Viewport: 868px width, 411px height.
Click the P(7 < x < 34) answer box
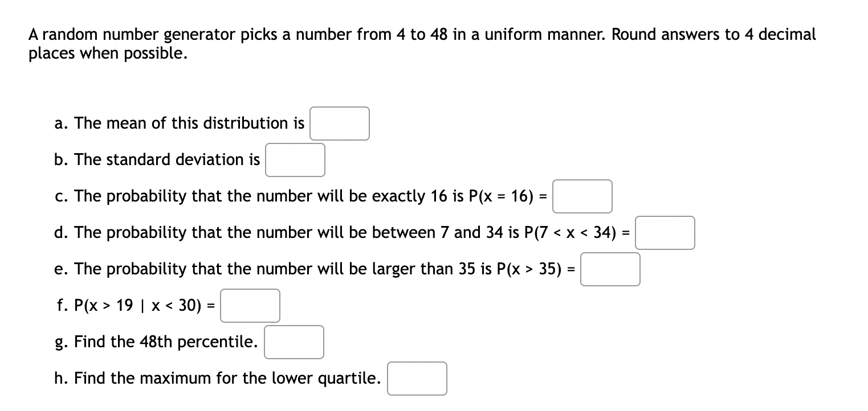tap(665, 233)
